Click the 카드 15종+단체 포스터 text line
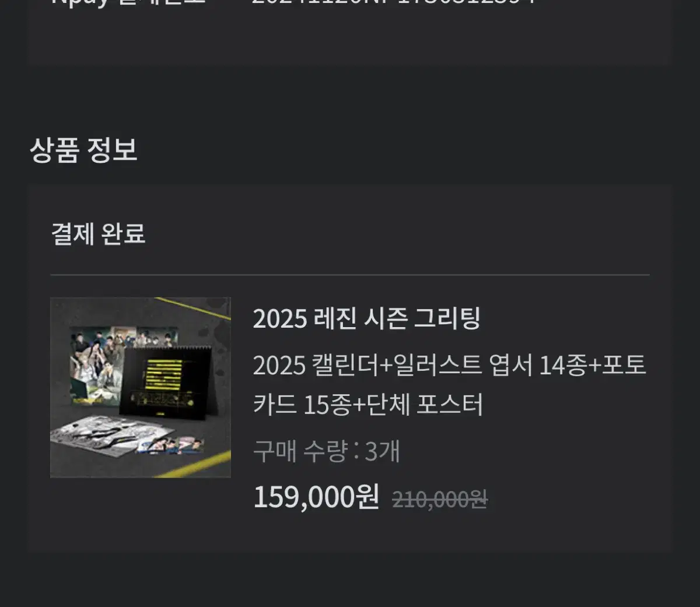 [368, 405]
